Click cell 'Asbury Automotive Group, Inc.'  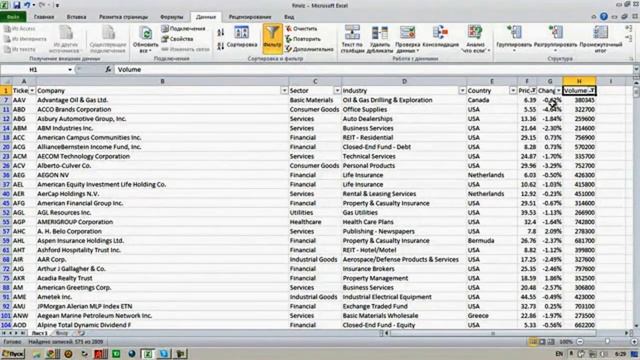coord(162,119)
